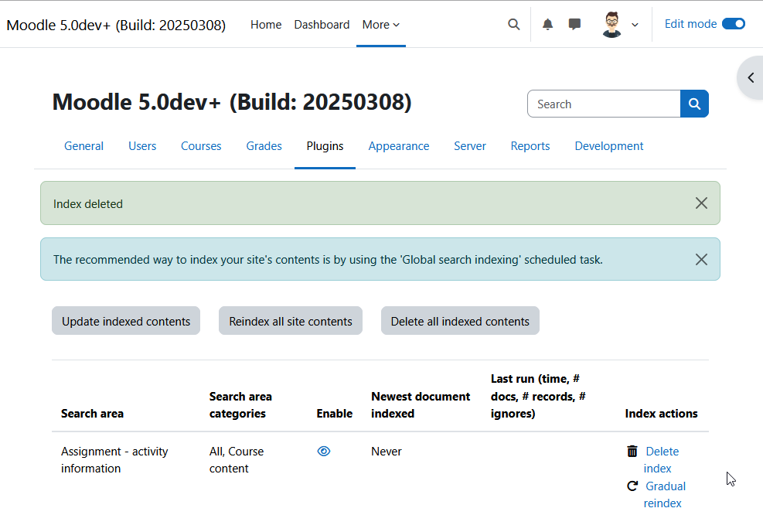Go to Home in navbar
Image resolution: width=763 pixels, height=532 pixels.
266,24
